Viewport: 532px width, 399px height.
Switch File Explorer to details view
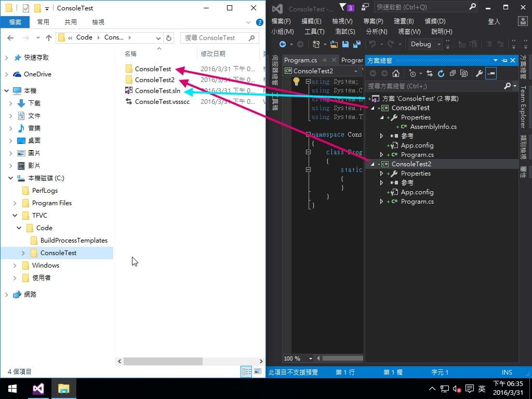(246, 371)
